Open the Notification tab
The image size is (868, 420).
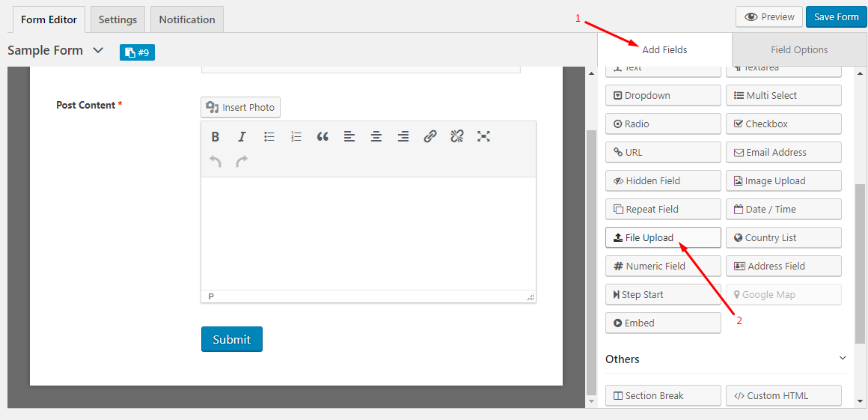(187, 19)
